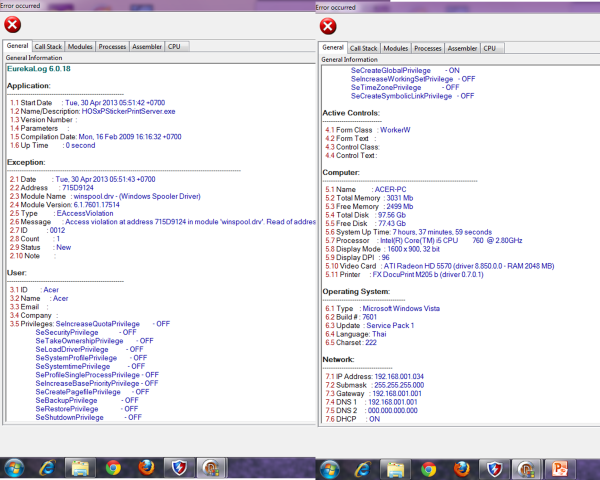Click exception Type EAccessViolation
The height and width of the screenshot is (480, 600).
(85, 213)
